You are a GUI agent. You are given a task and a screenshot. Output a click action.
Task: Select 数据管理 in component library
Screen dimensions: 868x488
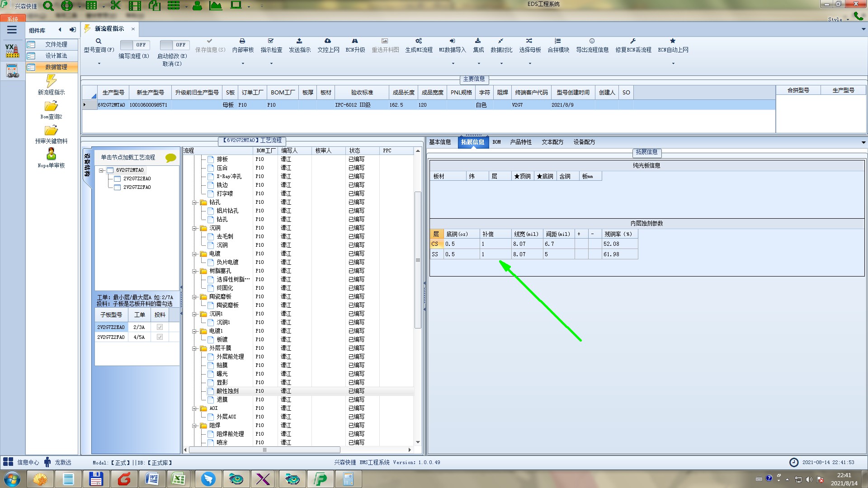point(56,67)
